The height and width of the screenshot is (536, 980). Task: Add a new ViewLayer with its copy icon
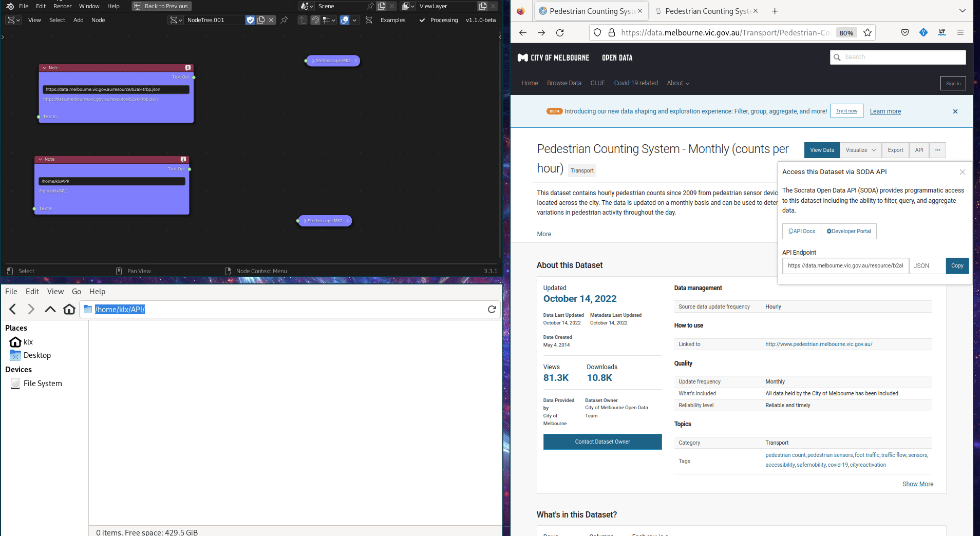pyautogui.click(x=483, y=6)
